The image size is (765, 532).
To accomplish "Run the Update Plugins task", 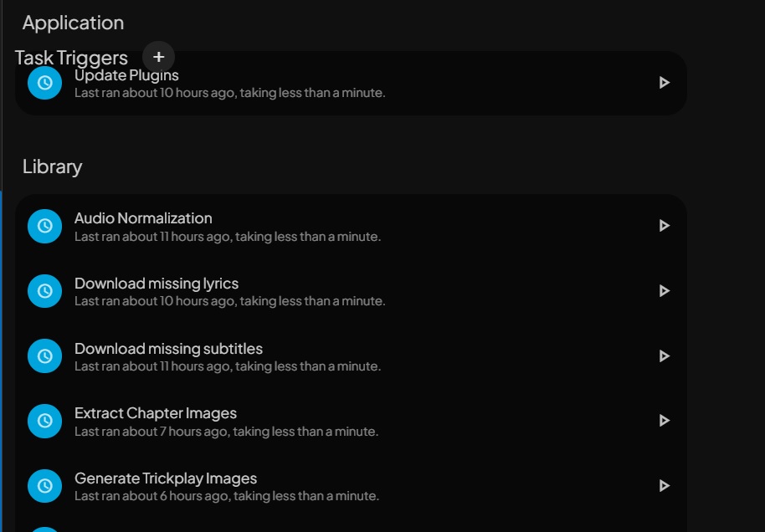I will click(664, 83).
